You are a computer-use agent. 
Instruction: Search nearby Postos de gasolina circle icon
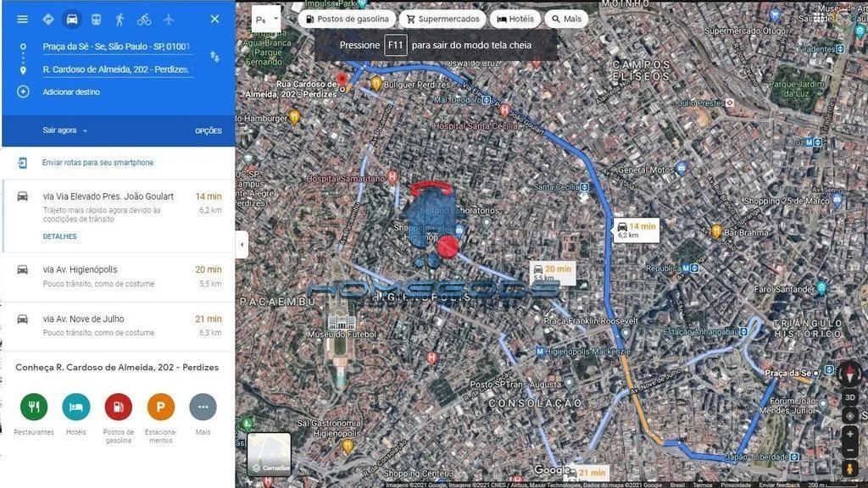(119, 407)
